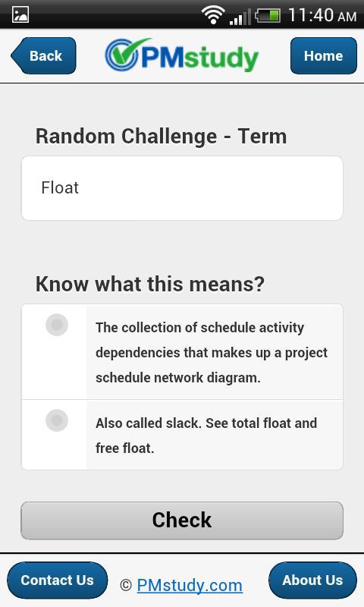Go to Home screen
Image resolution: width=364 pixels, height=607 pixels.
323,55
